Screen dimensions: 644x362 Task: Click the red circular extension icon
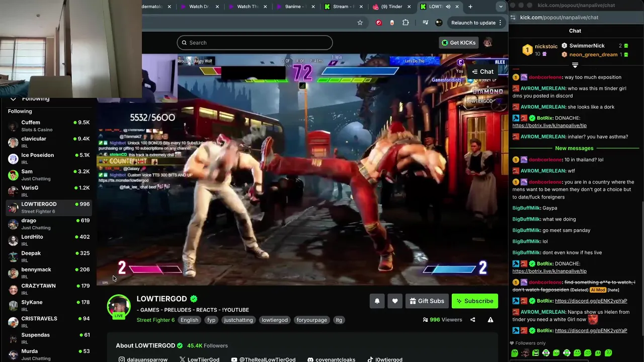pos(379,23)
